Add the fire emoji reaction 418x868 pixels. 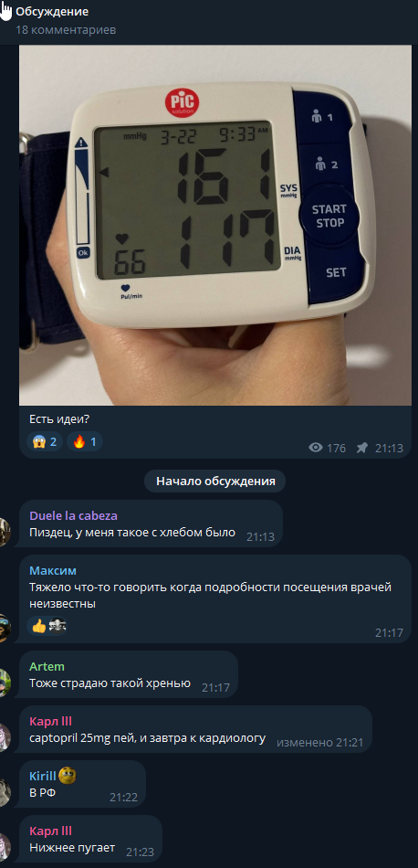click(x=85, y=441)
